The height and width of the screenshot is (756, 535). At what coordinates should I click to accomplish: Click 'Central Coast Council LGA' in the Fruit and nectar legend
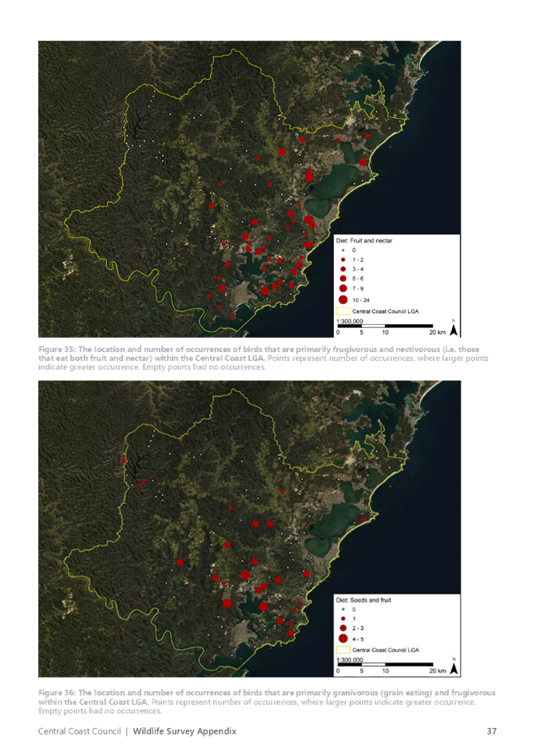tap(386, 311)
